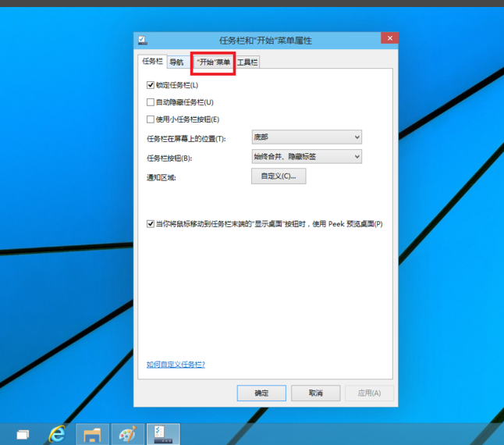Click the dialog title bar icon
The image size is (504, 445).
point(142,40)
